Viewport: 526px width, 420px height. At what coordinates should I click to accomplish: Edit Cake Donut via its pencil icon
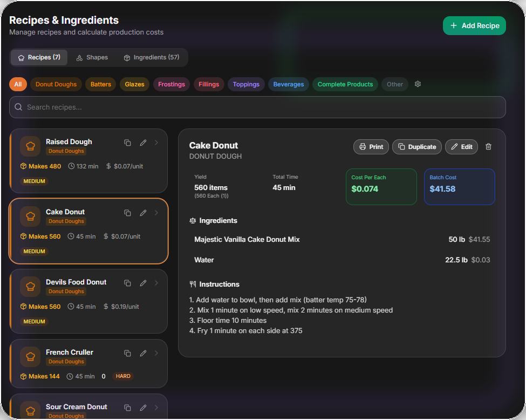tap(143, 213)
